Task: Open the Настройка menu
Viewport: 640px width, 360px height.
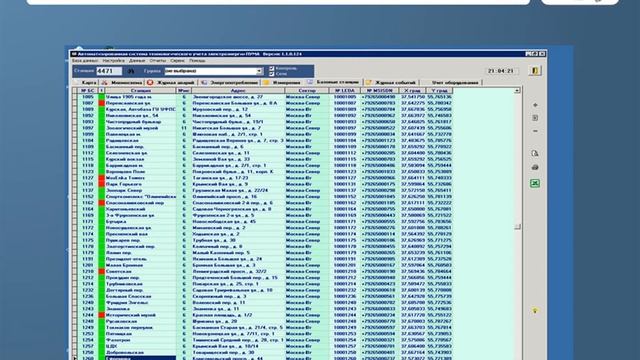Action: click(113, 60)
